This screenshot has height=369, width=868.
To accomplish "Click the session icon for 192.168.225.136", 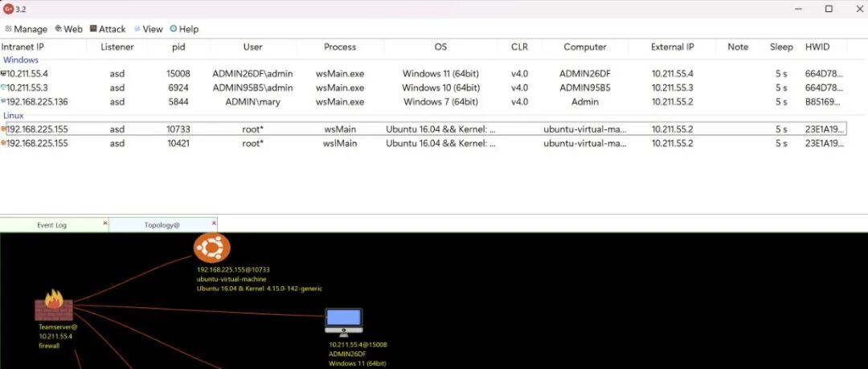I will (x=3, y=101).
